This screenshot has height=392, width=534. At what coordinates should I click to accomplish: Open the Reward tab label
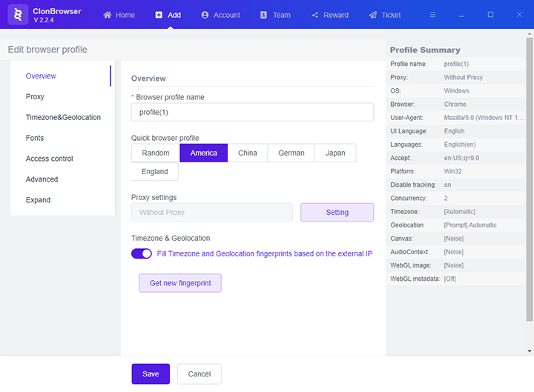336,15
